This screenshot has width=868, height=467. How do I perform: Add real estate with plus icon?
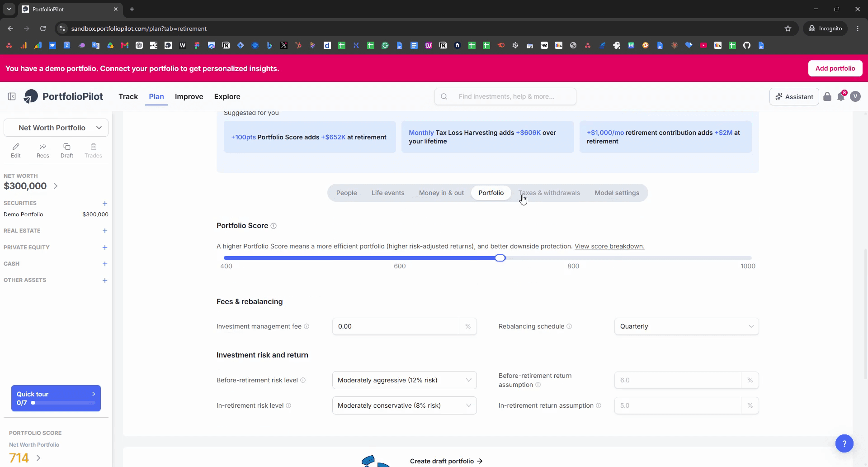[x=105, y=231]
